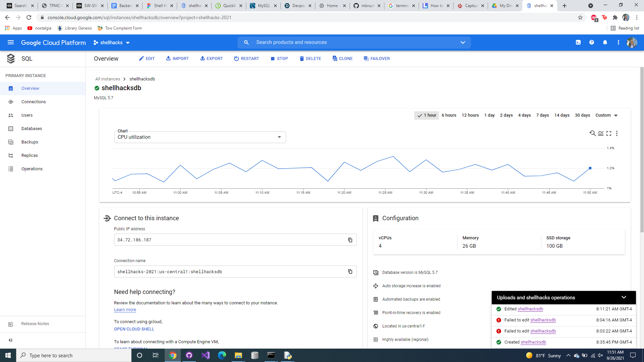This screenshot has width=644, height=362.
Task: Open the OPEN CLOUD SHELL link
Action: click(x=134, y=329)
